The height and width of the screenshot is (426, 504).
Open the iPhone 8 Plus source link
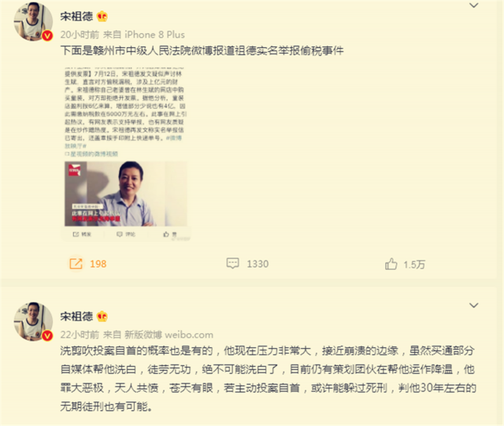(154, 35)
